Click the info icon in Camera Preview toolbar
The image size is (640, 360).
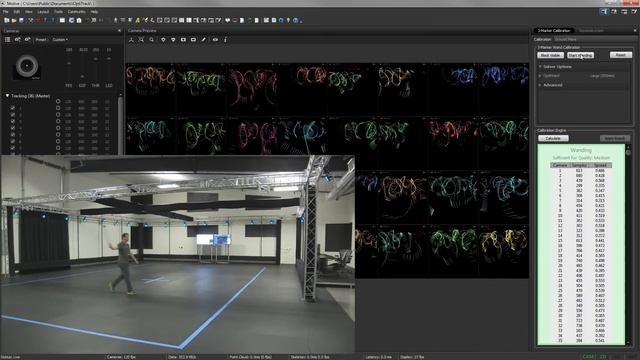tap(225, 40)
